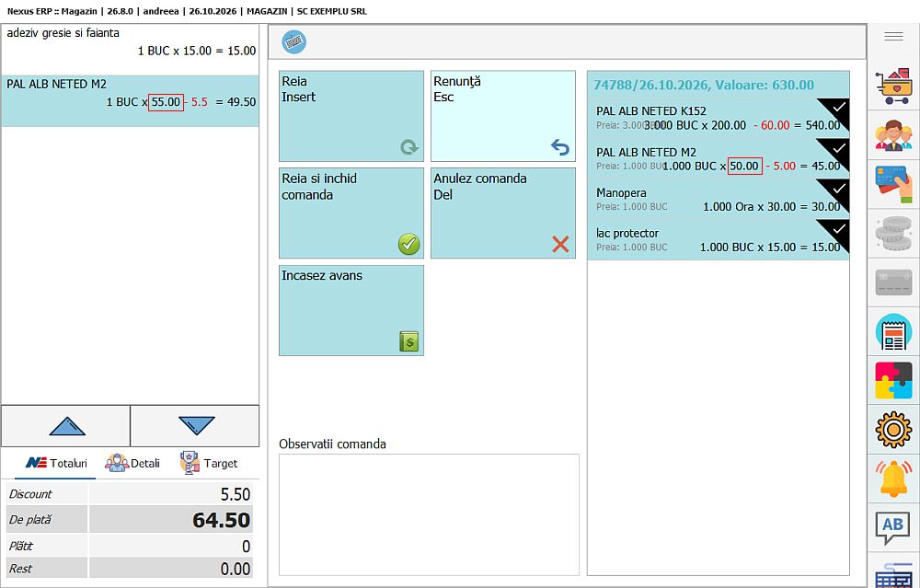Screen dimensions: 920x588
Task: Click the Reia Insert button
Action: click(351, 116)
